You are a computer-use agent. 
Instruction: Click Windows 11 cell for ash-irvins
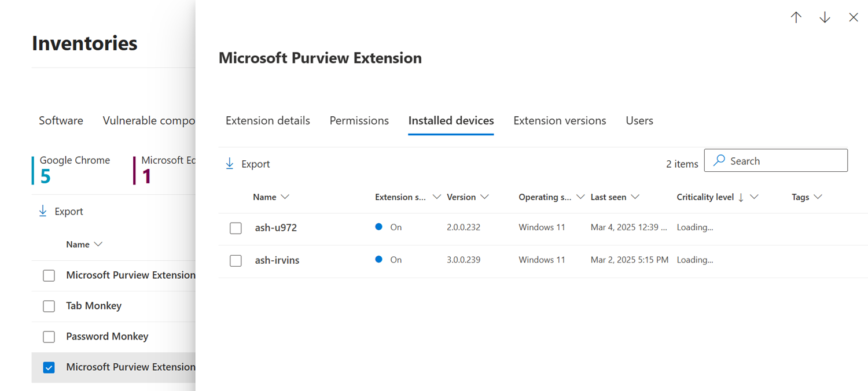click(542, 260)
